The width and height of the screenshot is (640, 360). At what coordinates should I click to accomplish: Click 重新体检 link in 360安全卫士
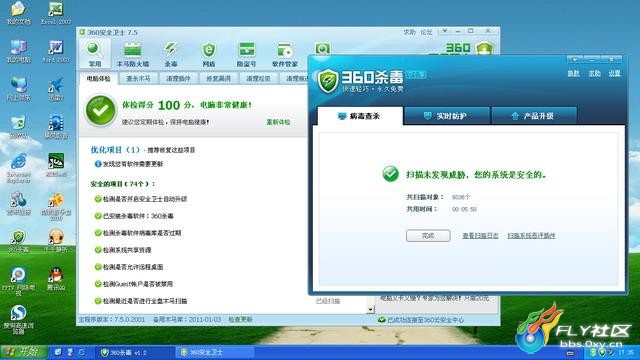point(278,122)
